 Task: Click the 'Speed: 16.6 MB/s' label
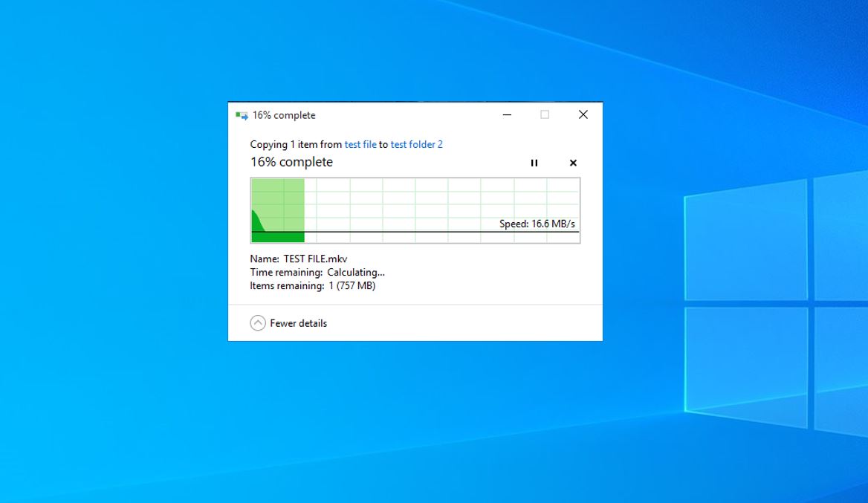click(537, 224)
